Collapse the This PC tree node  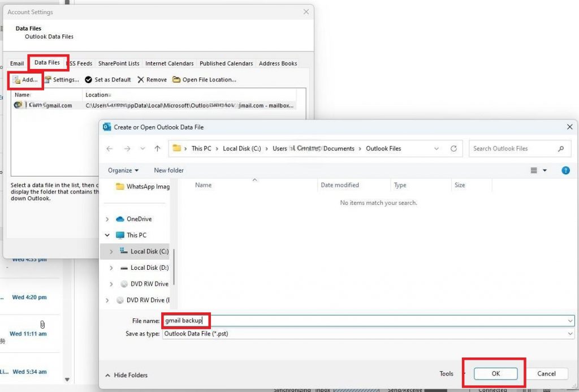107,235
